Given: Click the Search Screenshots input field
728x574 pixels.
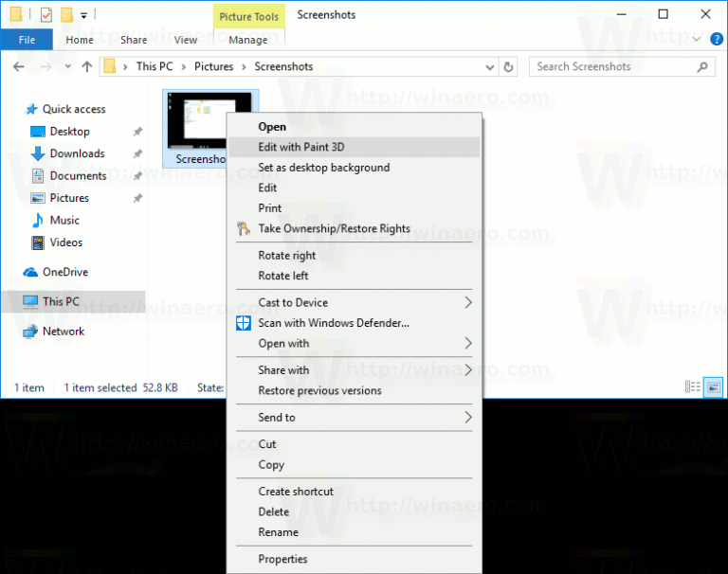Looking at the screenshot, I should (622, 67).
